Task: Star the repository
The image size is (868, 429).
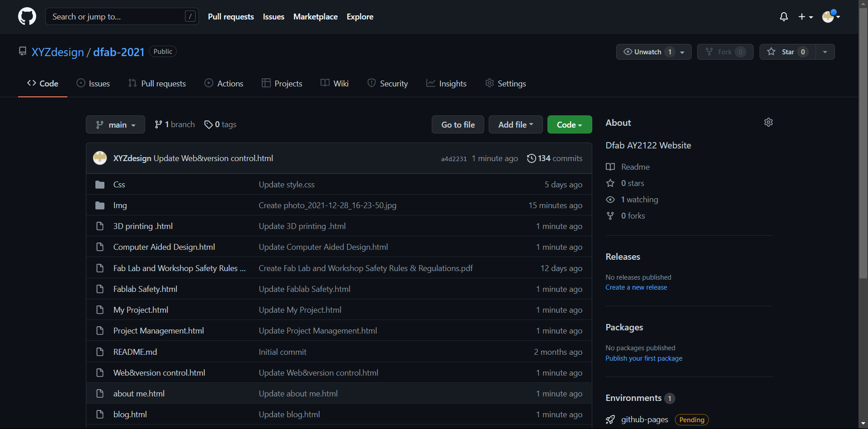Action: pyautogui.click(x=788, y=52)
